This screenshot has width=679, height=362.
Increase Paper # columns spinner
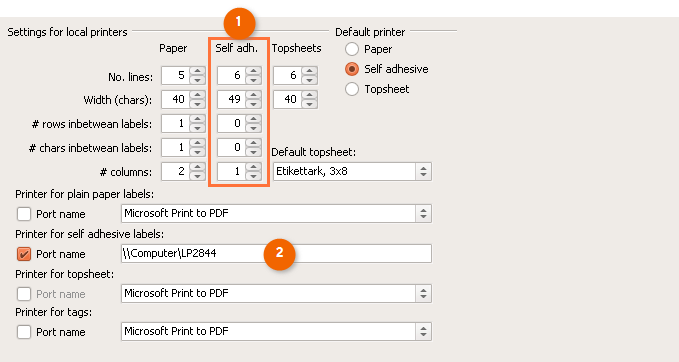[197, 167]
